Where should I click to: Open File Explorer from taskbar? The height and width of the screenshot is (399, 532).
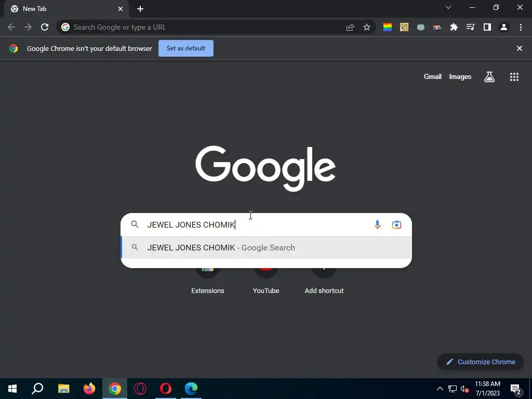click(63, 389)
